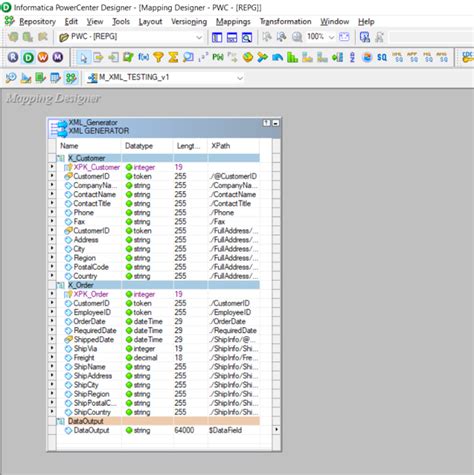
Task: Select the ShipCountry port name
Action: coord(92,412)
